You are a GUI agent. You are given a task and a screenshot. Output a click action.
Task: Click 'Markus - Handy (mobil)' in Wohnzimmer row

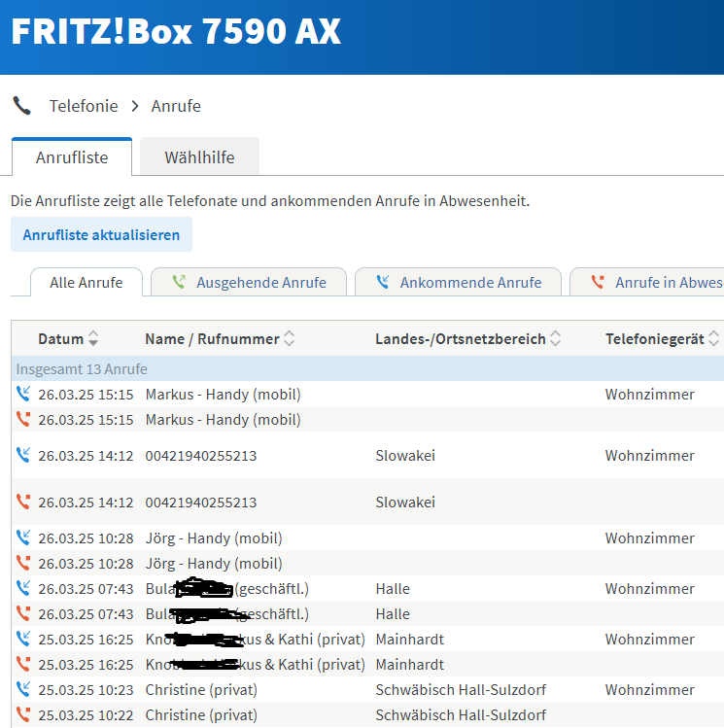pos(224,395)
